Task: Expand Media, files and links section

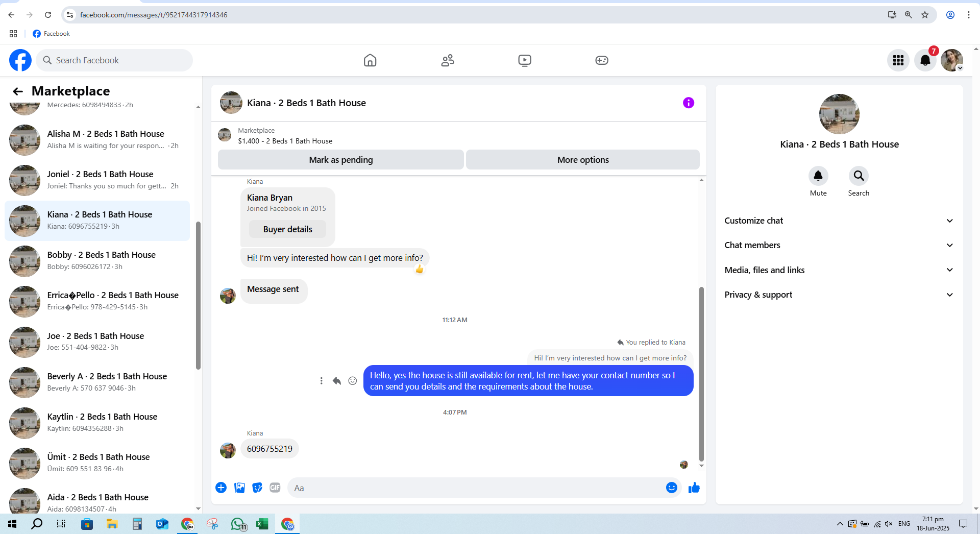Action: 839,270
